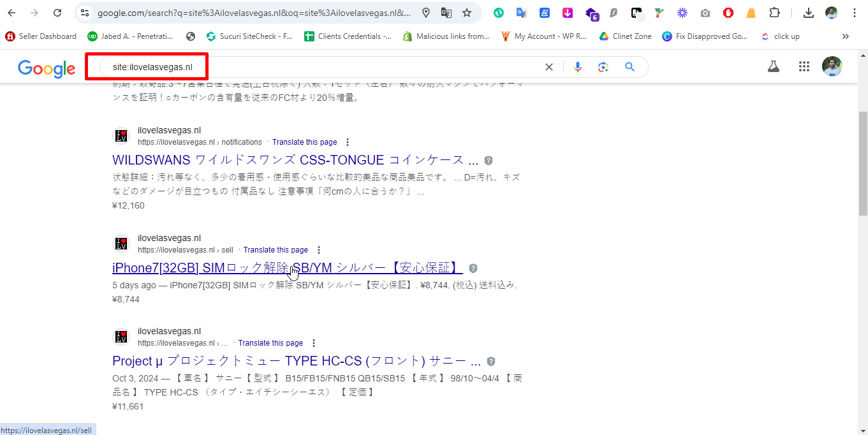
Task: Open the Extensions puzzle piece menu
Action: point(774,13)
